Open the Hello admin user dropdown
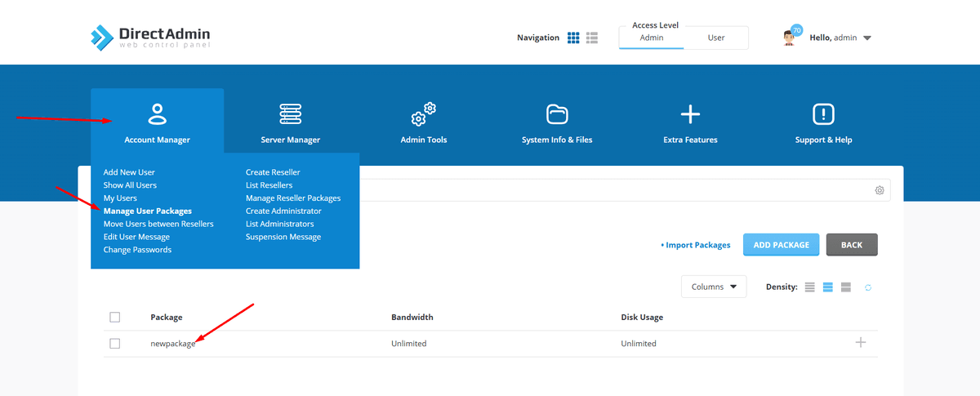 coord(840,38)
